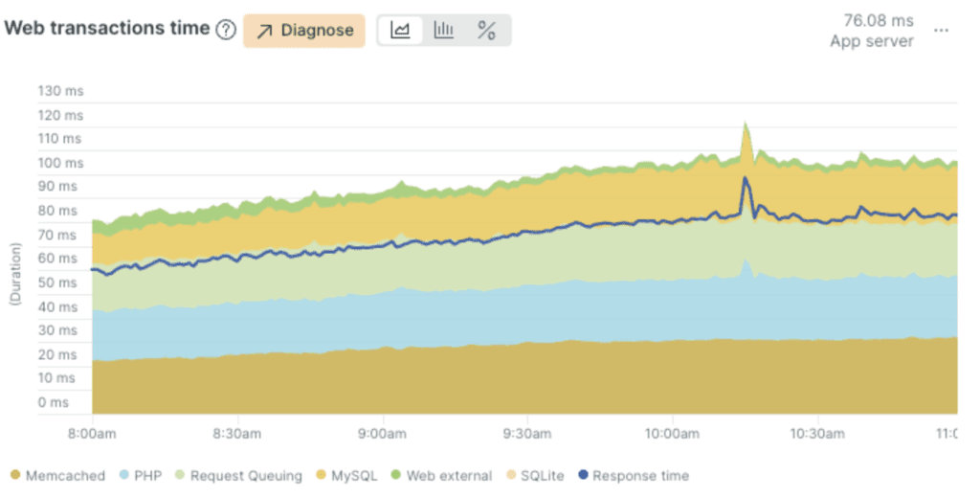Click the 9:00am time axis label
The height and width of the screenshot is (497, 980).
(x=383, y=433)
